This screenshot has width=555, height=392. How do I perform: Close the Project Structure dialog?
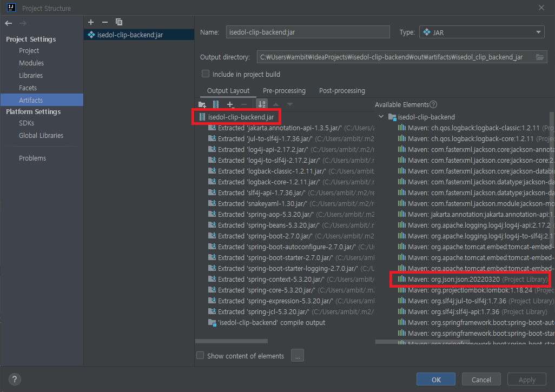tap(541, 8)
